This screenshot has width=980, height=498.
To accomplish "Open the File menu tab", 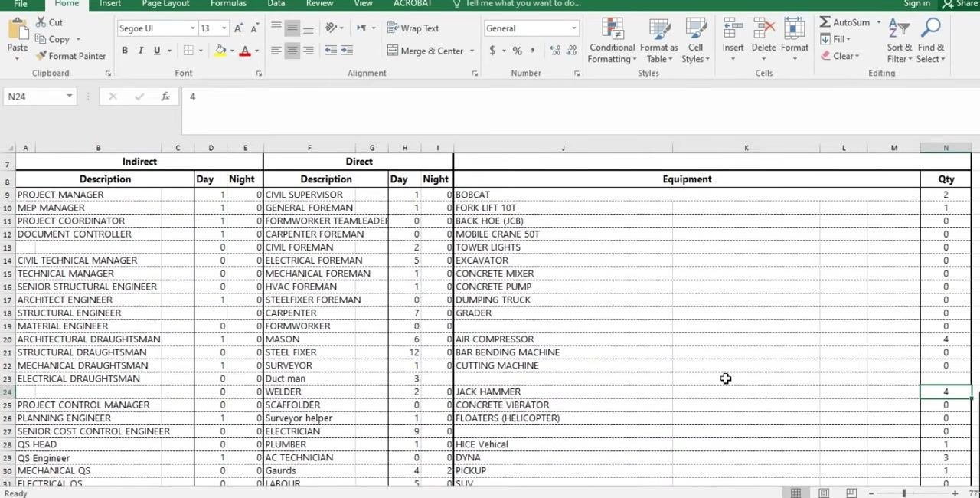I will click(x=21, y=4).
